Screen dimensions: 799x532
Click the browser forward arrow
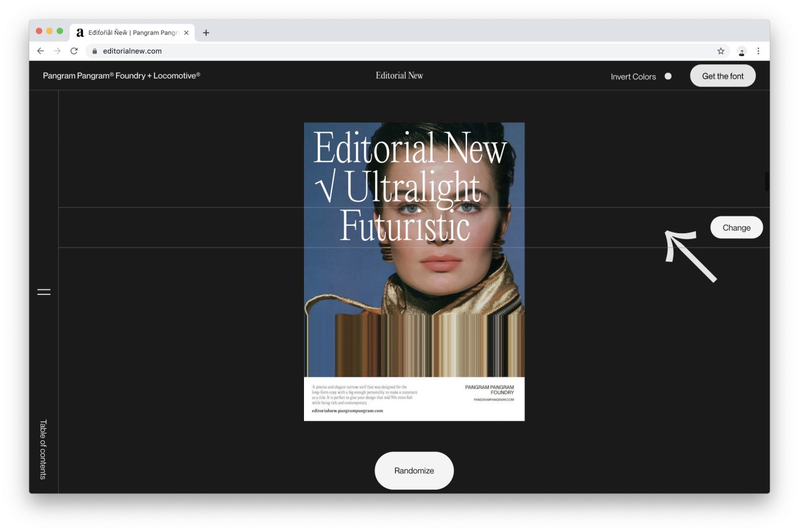coord(57,51)
